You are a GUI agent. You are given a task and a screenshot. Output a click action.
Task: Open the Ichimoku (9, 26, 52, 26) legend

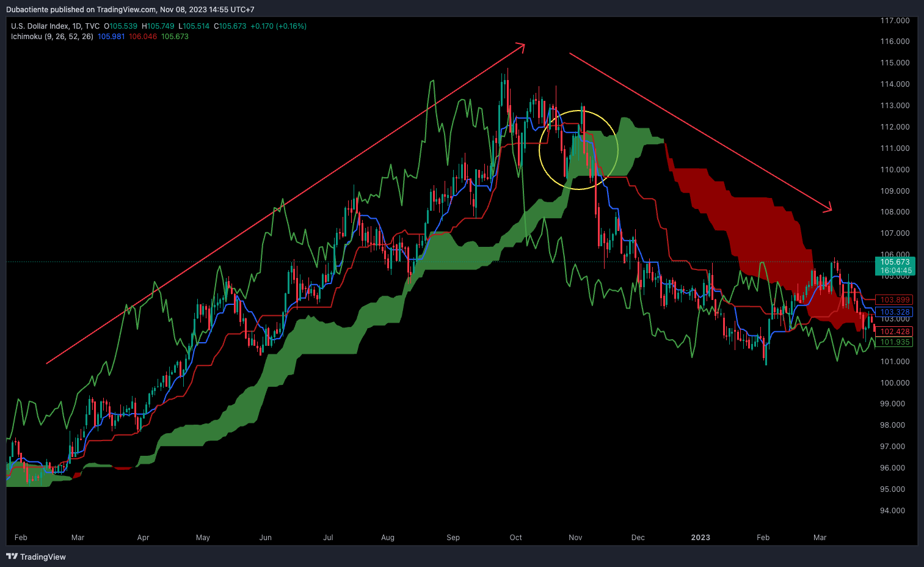tap(52, 37)
